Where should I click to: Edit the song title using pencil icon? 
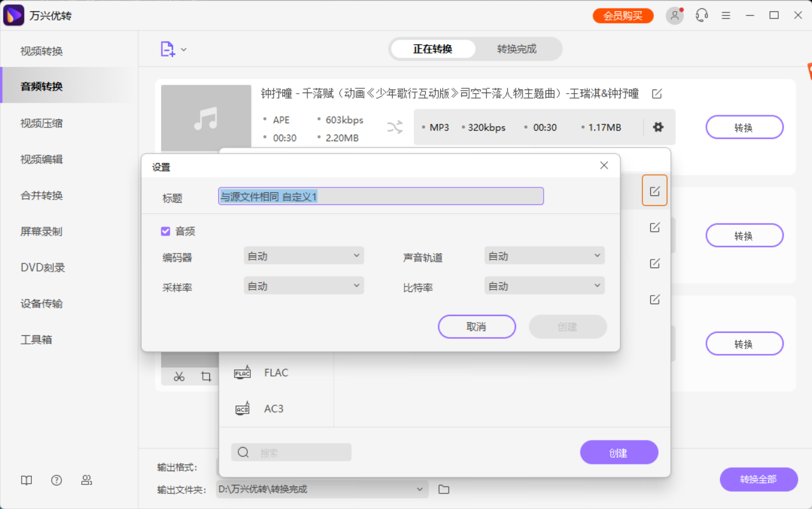click(x=656, y=94)
